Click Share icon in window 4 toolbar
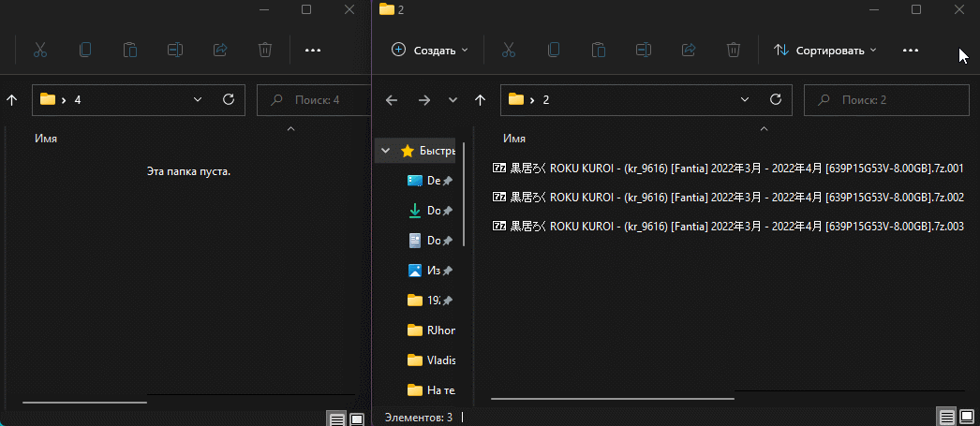 [220, 50]
